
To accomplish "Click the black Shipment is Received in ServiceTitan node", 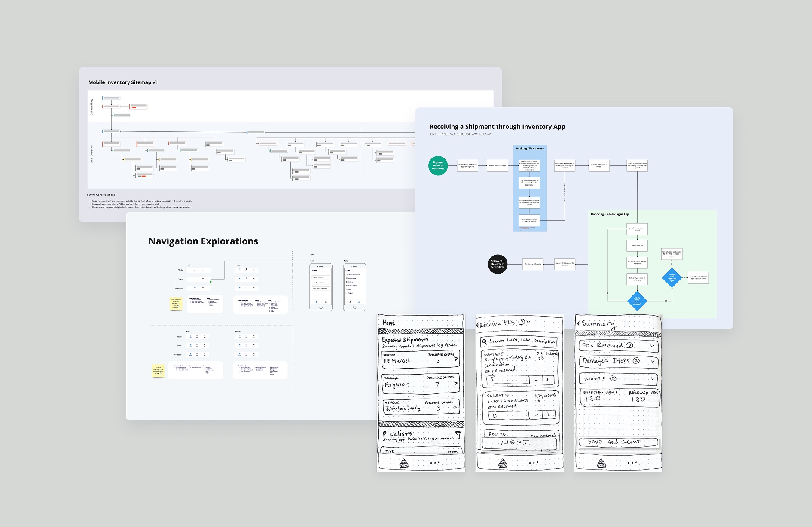I will pos(498,264).
